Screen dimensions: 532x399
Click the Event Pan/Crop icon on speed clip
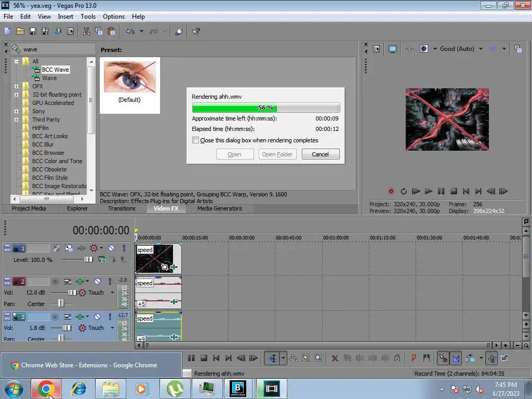click(165, 267)
